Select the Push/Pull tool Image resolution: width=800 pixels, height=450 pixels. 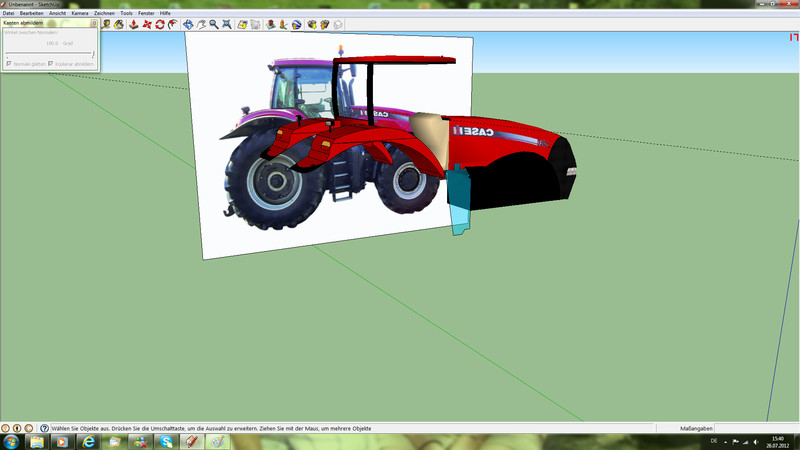click(x=133, y=24)
